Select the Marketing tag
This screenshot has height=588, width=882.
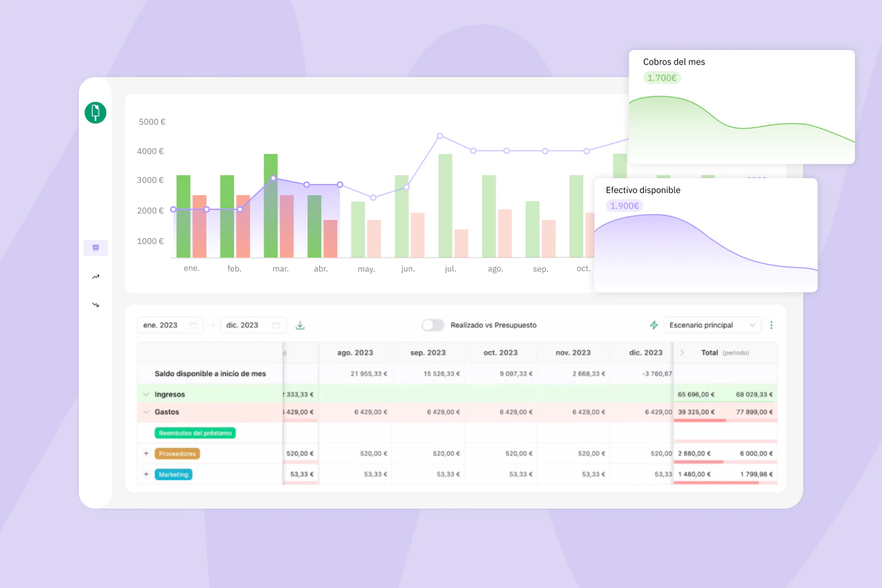pos(173,474)
